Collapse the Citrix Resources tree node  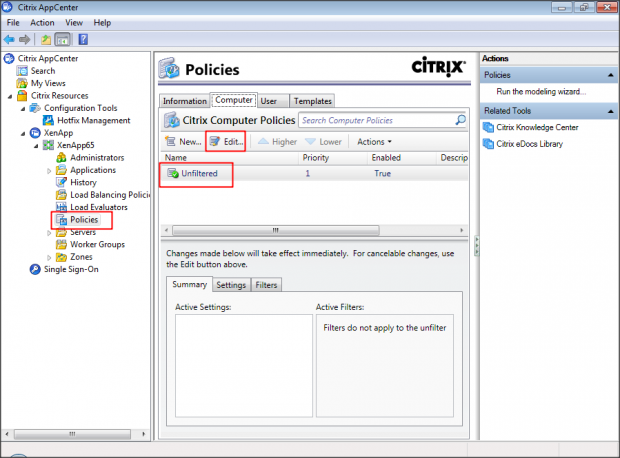point(10,96)
